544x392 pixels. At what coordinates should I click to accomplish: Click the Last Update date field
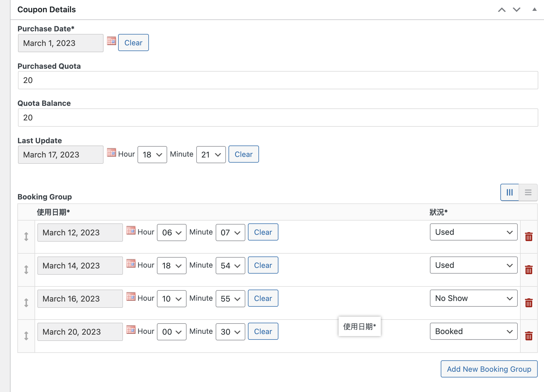click(x=61, y=155)
